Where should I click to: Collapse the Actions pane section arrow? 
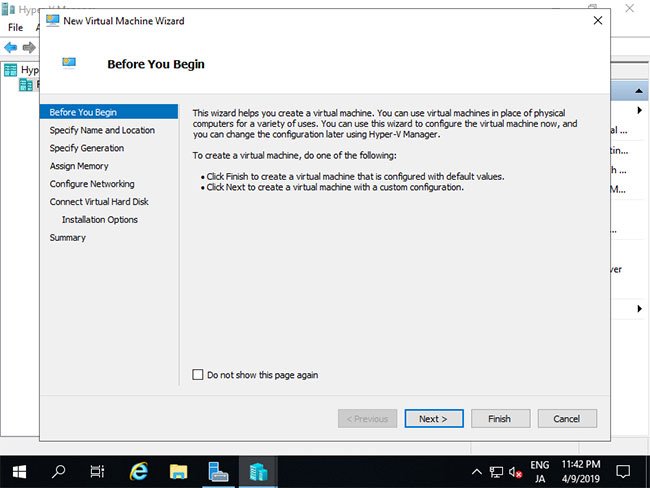[x=639, y=91]
